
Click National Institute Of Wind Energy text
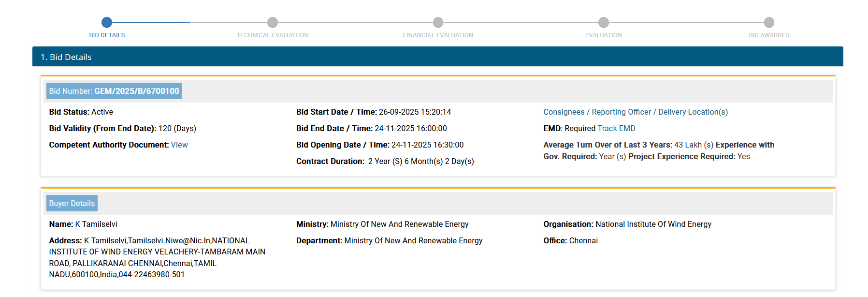pos(653,224)
